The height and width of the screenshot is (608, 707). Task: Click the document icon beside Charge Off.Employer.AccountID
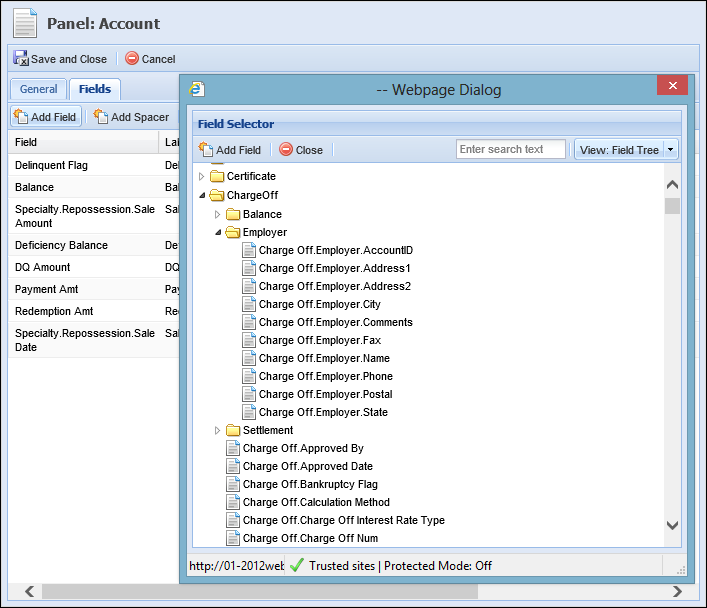pyautogui.click(x=249, y=250)
